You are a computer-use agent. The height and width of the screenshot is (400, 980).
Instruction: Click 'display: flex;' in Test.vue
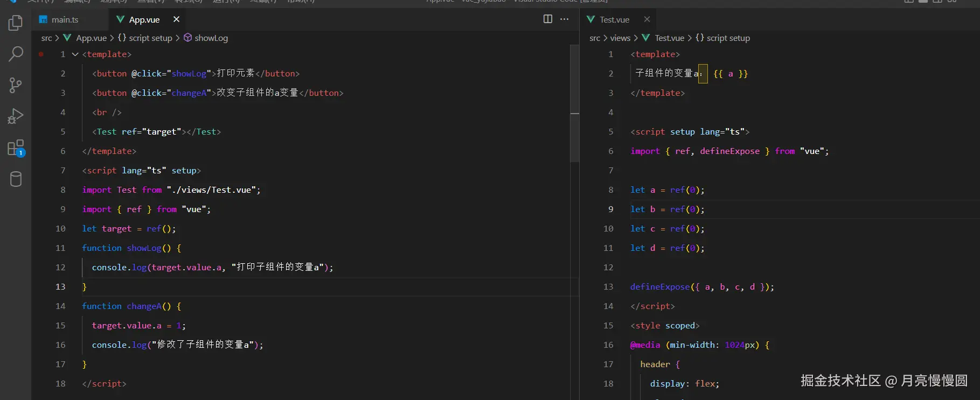tap(684, 384)
